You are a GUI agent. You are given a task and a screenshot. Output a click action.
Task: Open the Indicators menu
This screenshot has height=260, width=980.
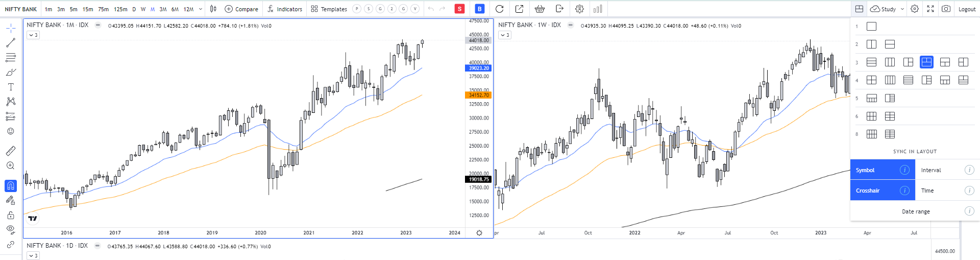click(x=285, y=9)
